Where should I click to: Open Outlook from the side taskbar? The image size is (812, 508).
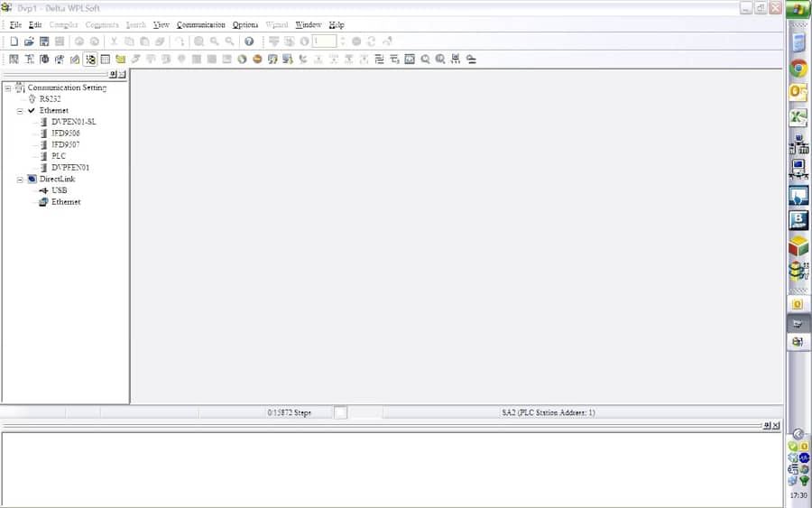(798, 93)
